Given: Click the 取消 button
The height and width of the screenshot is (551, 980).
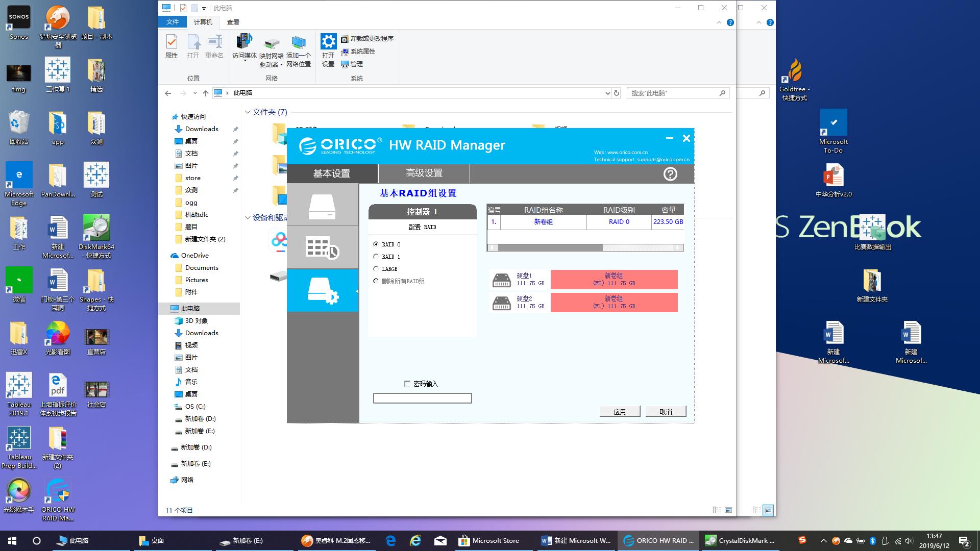Looking at the screenshot, I should (x=666, y=412).
